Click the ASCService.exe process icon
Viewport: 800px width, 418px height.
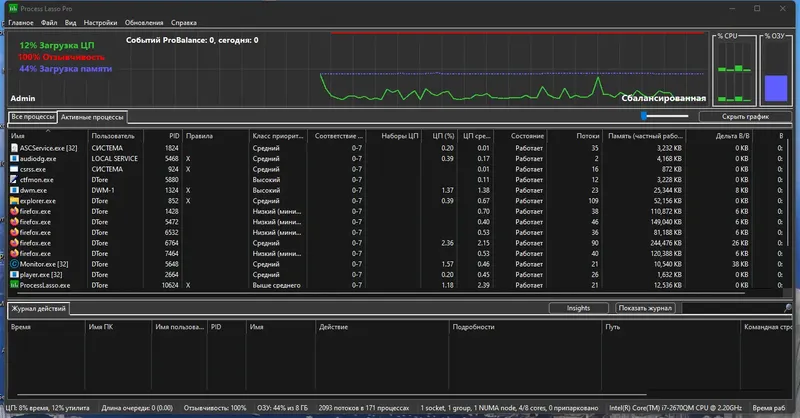14,148
